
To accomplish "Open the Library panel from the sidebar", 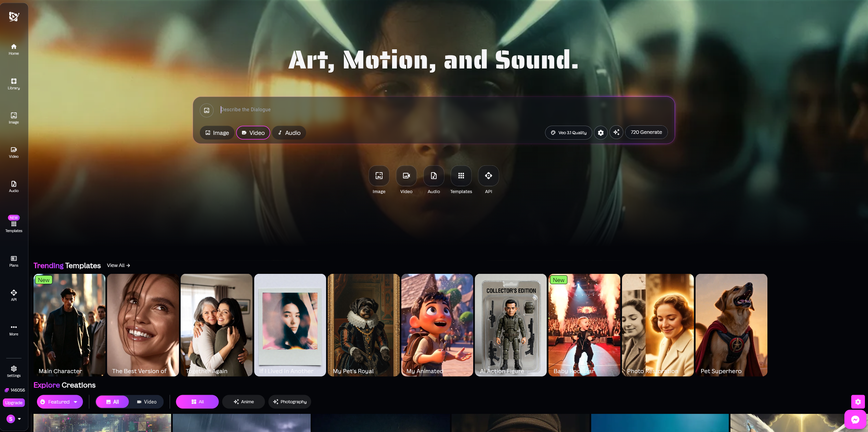I will coord(13,84).
